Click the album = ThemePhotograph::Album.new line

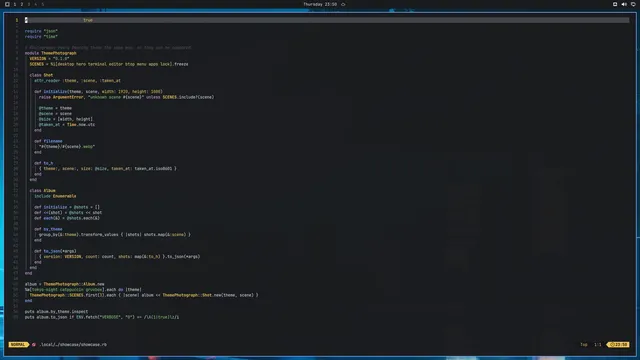click(x=64, y=284)
